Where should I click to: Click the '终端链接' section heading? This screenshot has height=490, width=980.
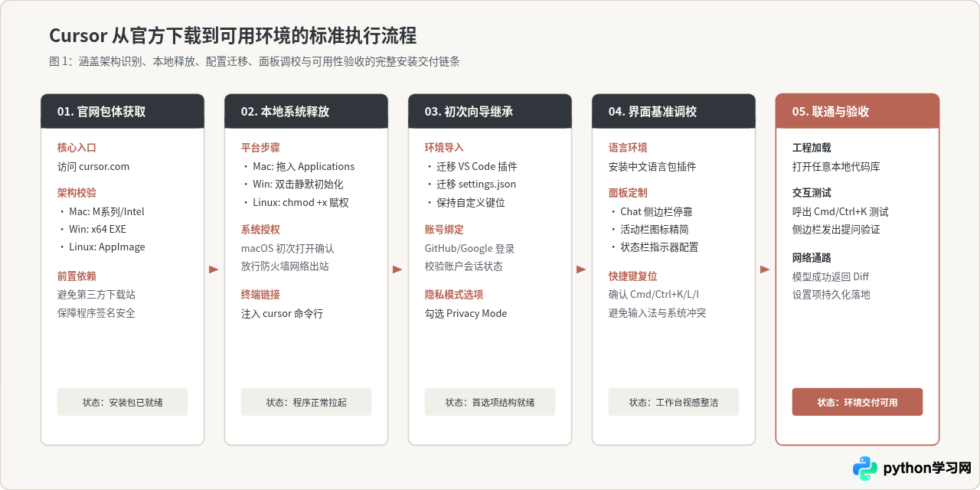click(260, 295)
